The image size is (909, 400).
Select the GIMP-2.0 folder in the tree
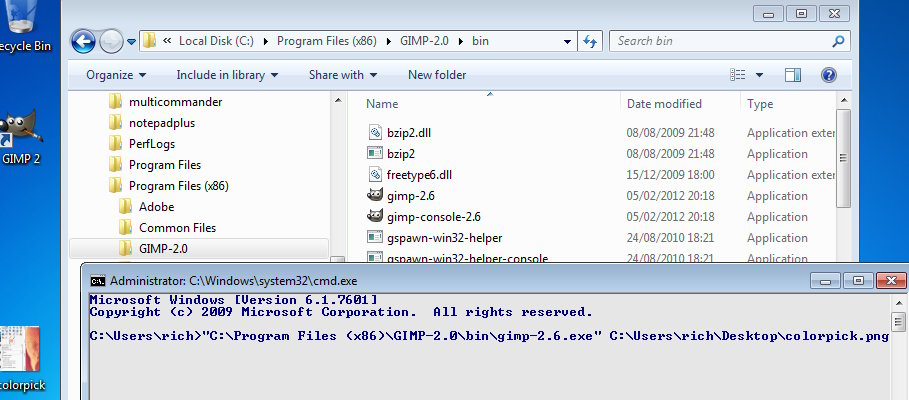pyautogui.click(x=198, y=249)
